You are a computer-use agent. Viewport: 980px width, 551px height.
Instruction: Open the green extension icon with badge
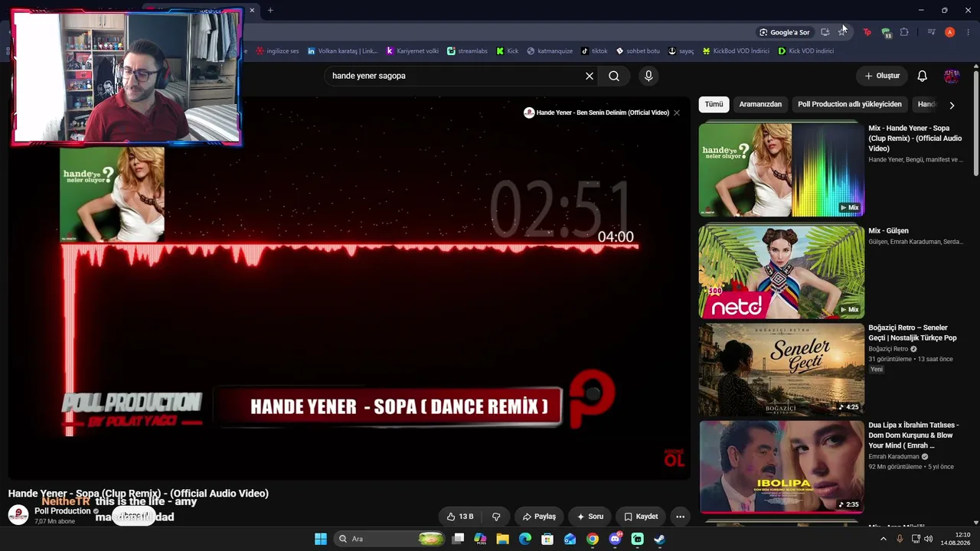pyautogui.click(x=886, y=32)
